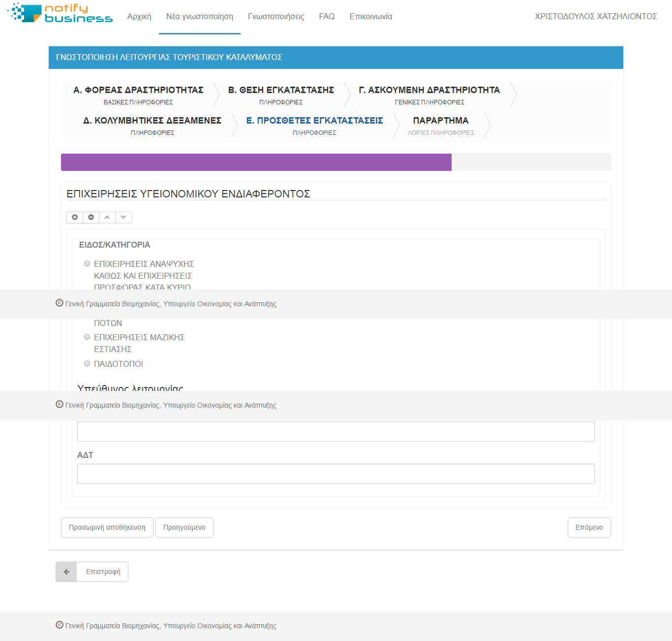Click Προσωρινή αποθήκευση button
Viewport: 672px width, 641px height.
click(107, 527)
